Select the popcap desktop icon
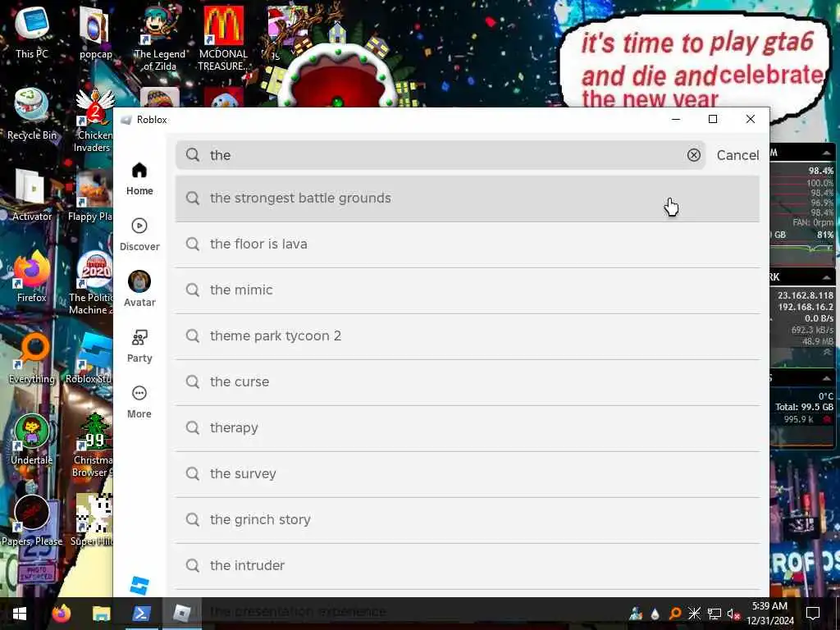Screen dimensions: 840x630 [x=95, y=32]
